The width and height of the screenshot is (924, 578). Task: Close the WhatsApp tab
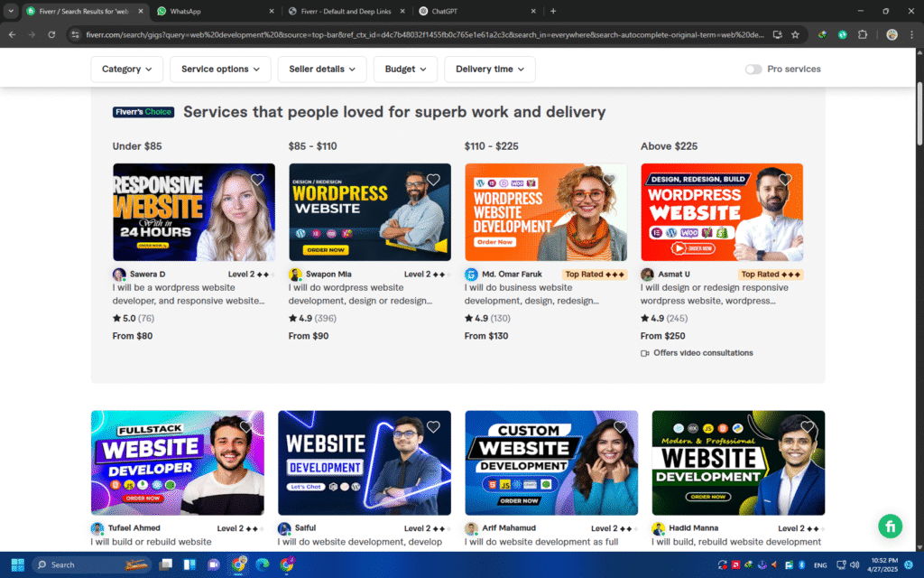[x=271, y=11]
